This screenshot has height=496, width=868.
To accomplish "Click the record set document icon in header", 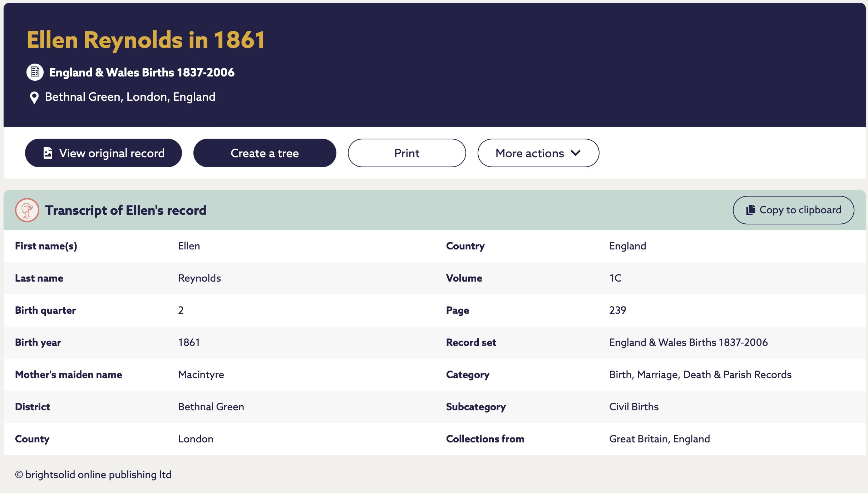I will click(x=35, y=72).
